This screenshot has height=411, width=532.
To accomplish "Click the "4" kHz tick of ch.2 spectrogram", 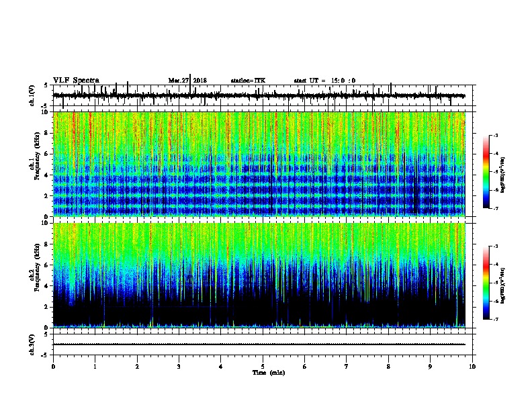I will point(47,286).
